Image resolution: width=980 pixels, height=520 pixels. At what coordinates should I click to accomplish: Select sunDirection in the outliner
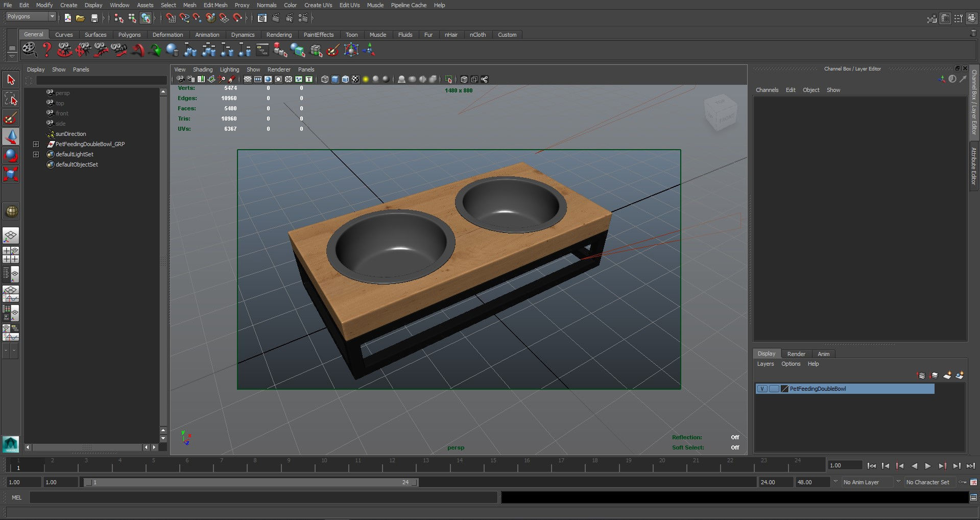(70, 134)
